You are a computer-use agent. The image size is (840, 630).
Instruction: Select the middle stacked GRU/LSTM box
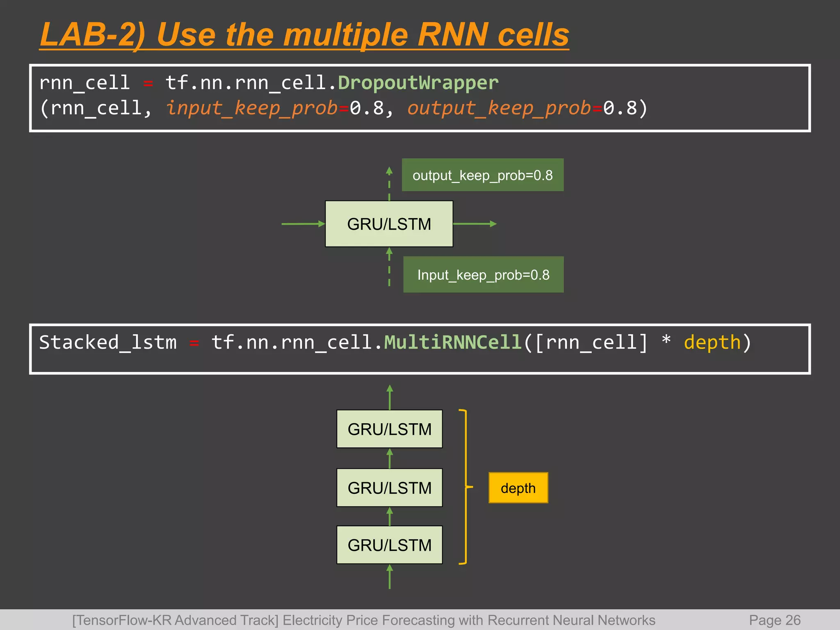pos(389,488)
